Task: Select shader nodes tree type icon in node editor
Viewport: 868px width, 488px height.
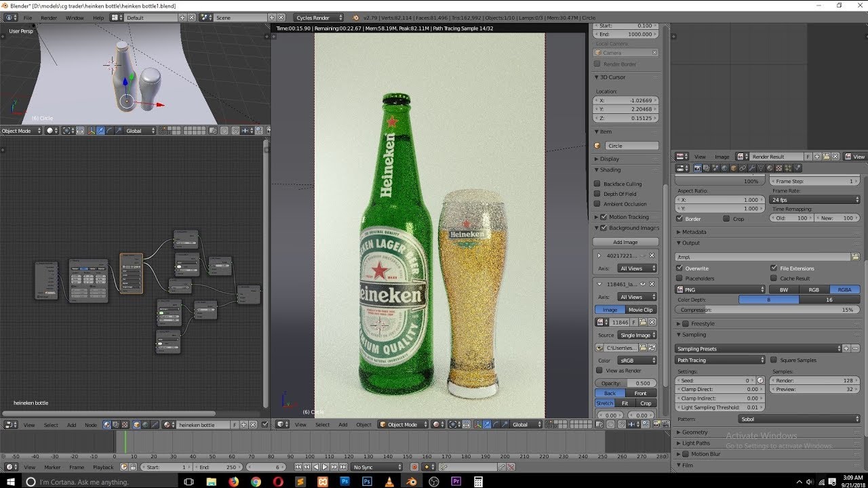Action: point(106,425)
